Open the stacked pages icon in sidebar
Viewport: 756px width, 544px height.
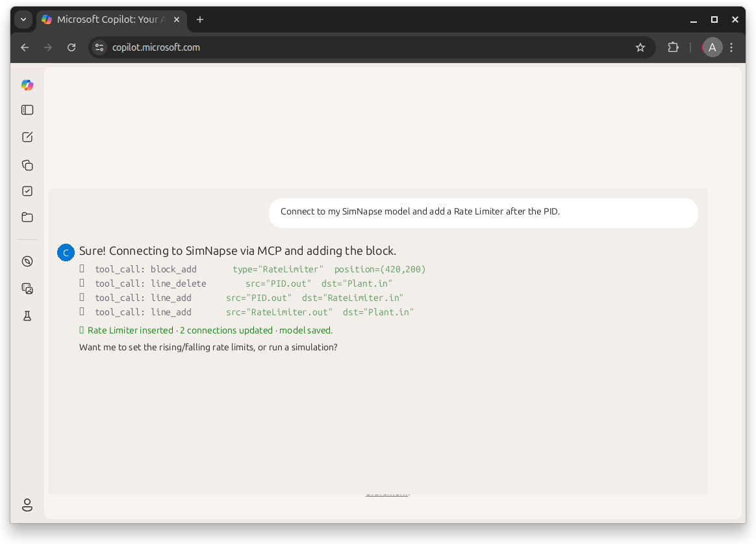point(27,165)
